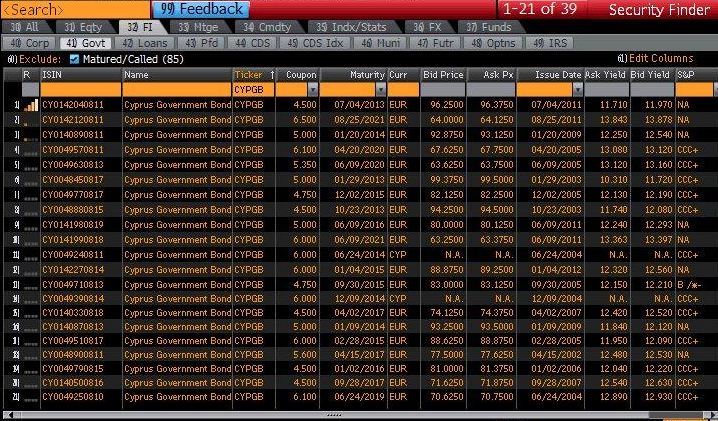Click ask yield 13.843
The height and width of the screenshot is (421, 718).
coord(614,120)
